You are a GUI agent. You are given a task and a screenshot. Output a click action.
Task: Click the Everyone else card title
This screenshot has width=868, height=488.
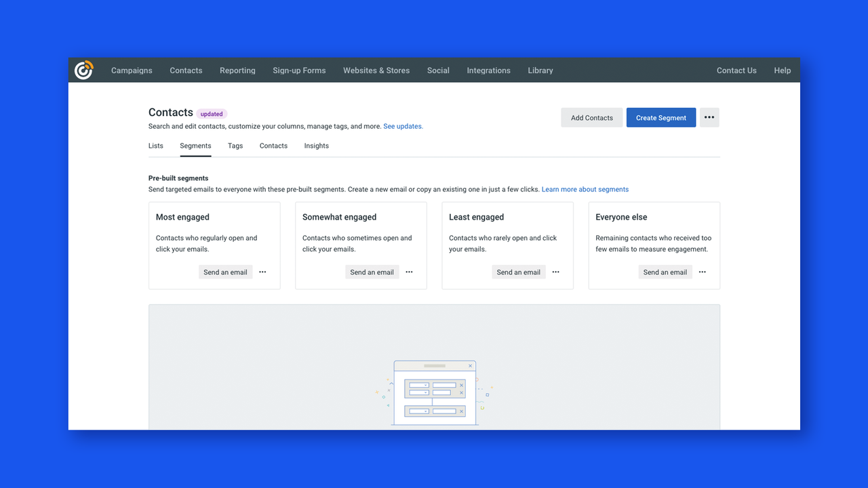(x=621, y=217)
